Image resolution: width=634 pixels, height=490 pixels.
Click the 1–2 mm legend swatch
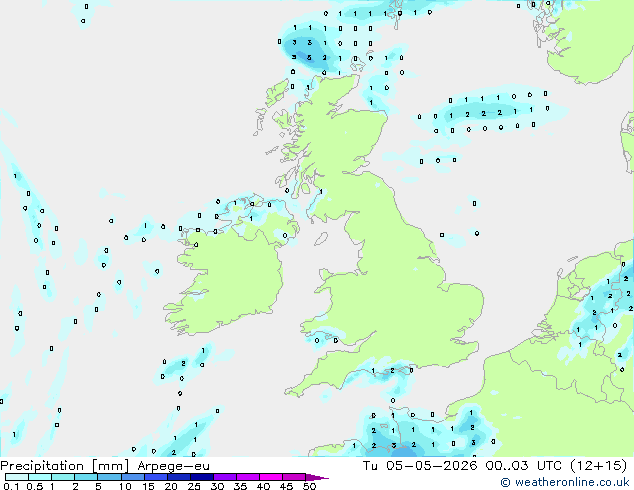click(x=63, y=477)
